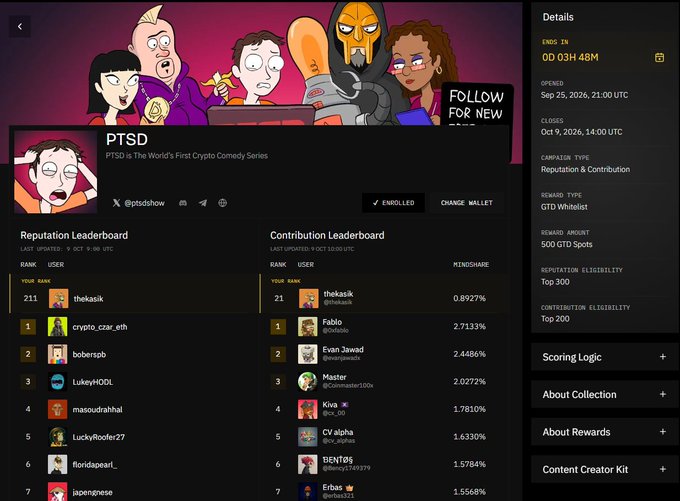Open thekasik avatar in Contribution Leaderboard
The image size is (680, 501).
tap(309, 298)
